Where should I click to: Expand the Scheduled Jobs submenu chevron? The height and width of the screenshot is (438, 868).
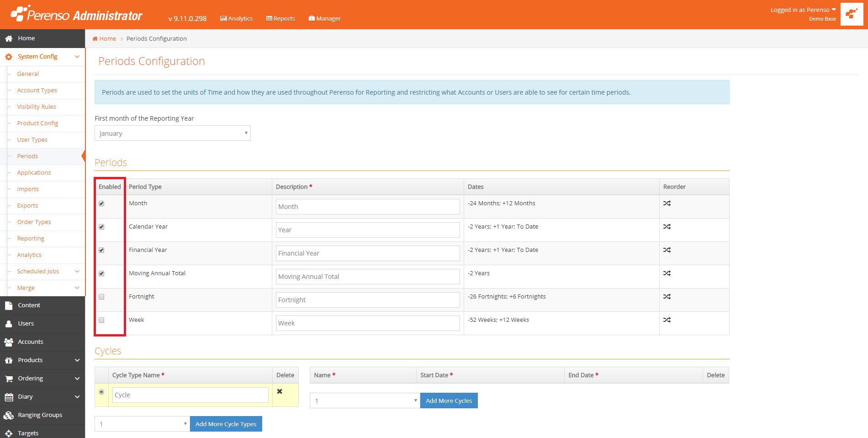coord(77,272)
